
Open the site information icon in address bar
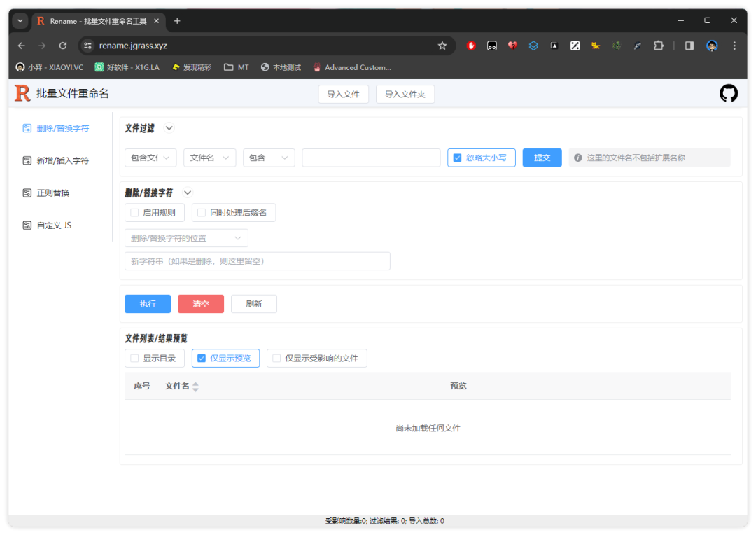click(87, 46)
